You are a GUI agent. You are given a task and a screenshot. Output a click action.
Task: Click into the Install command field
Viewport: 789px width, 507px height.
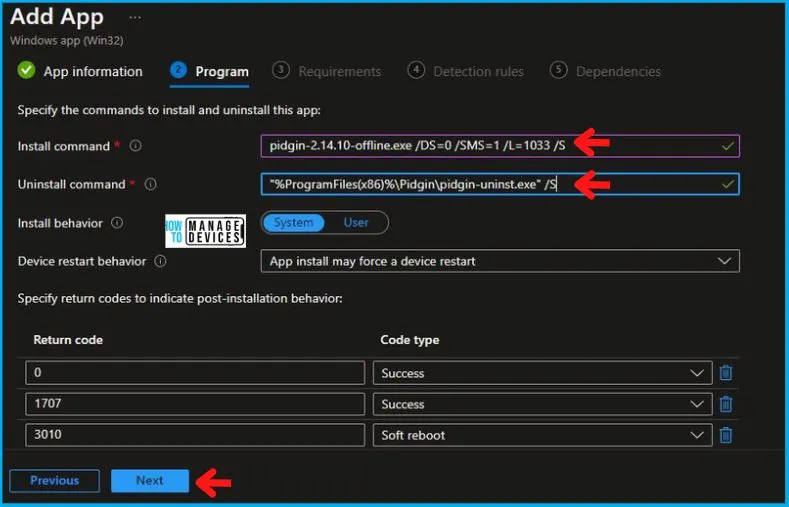click(x=500, y=146)
